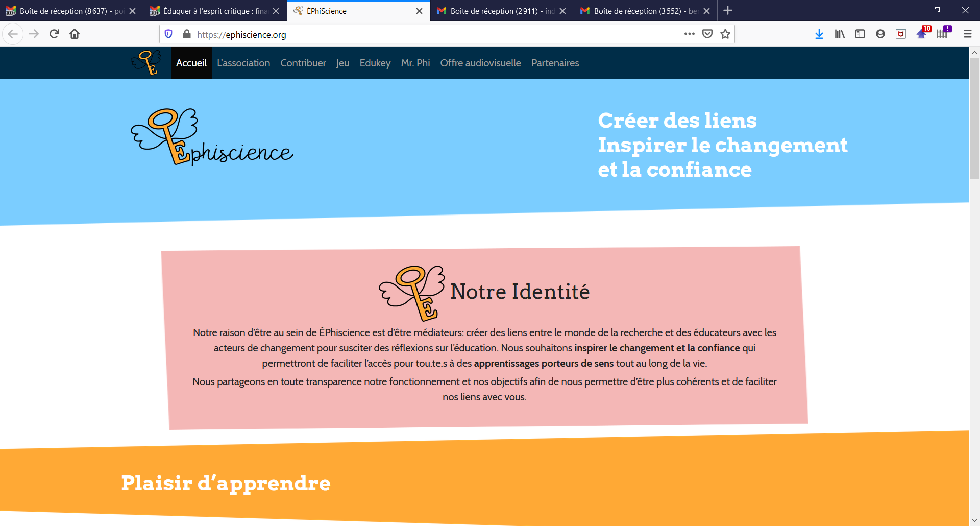Go to the browser Home page
Screen dimensions: 980x526
pos(75,34)
